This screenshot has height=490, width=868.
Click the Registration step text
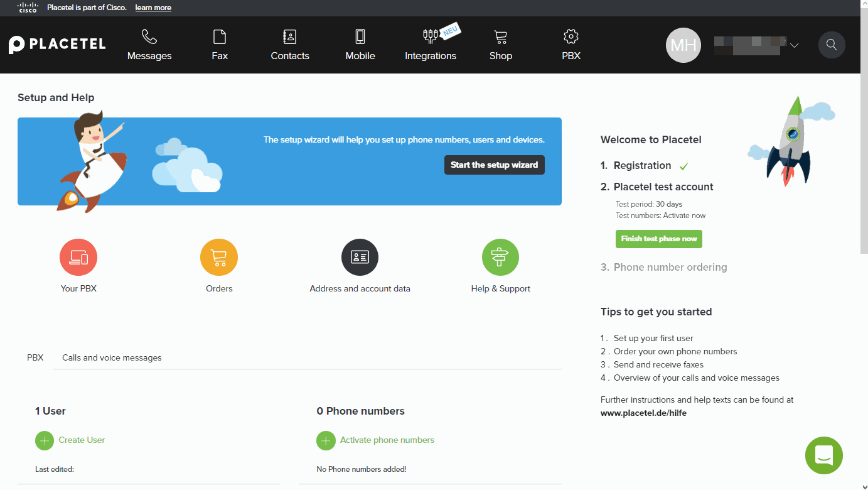click(642, 166)
